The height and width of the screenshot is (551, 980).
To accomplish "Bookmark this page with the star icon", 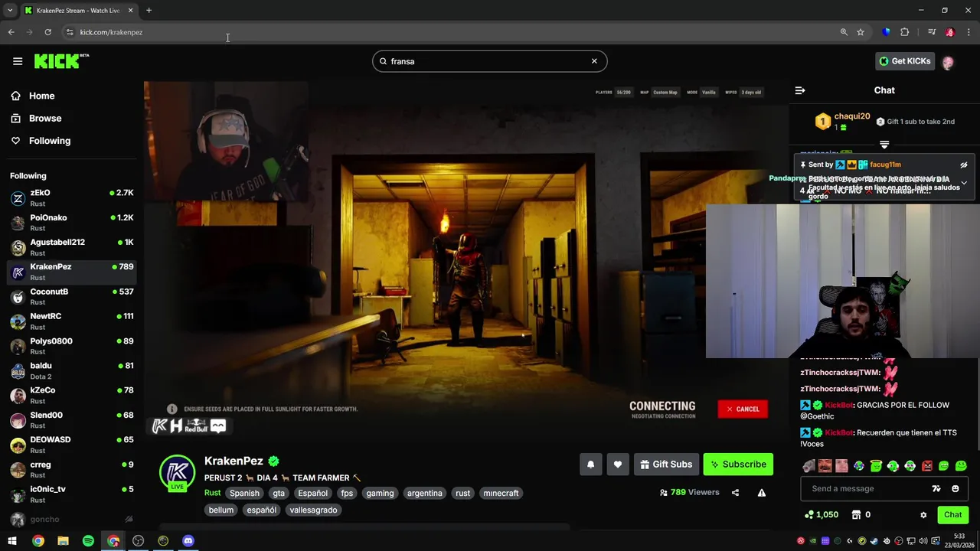I will (861, 32).
